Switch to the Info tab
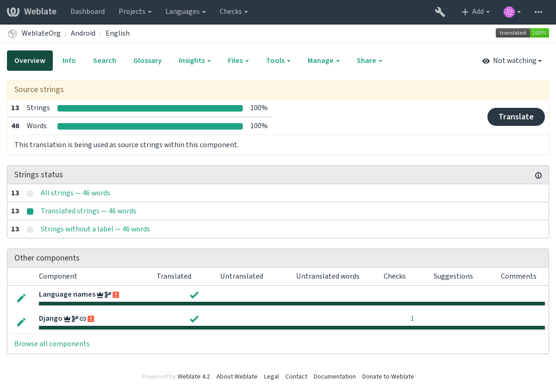 pos(69,61)
